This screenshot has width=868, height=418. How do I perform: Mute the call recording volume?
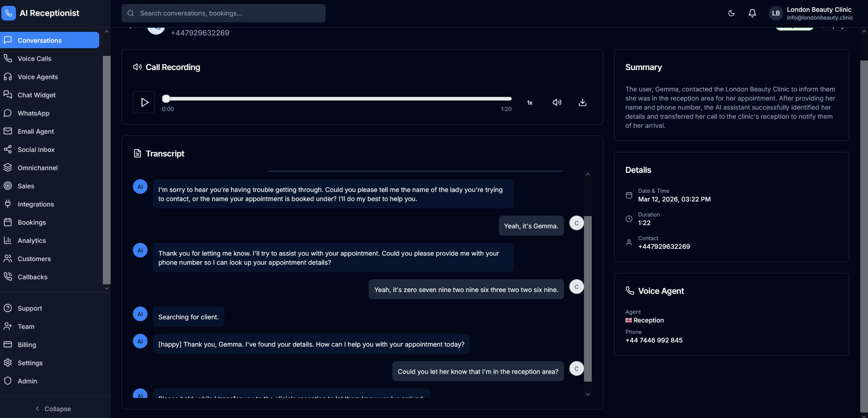[557, 102]
